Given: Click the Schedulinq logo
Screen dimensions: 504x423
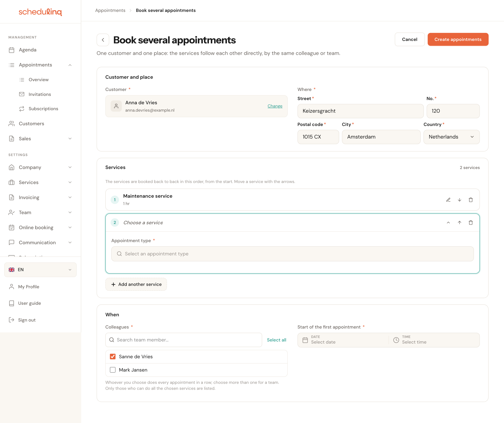Looking at the screenshot, I should [40, 12].
